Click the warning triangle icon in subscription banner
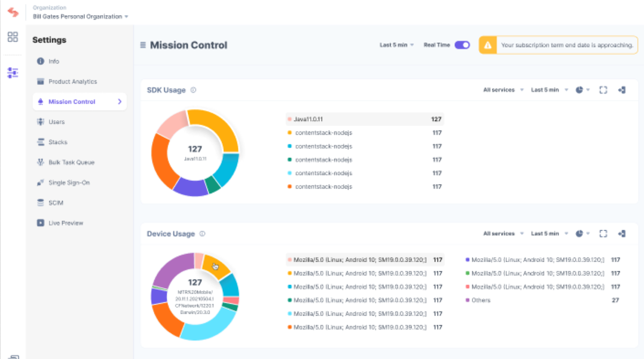This screenshot has width=644, height=359. [487, 45]
